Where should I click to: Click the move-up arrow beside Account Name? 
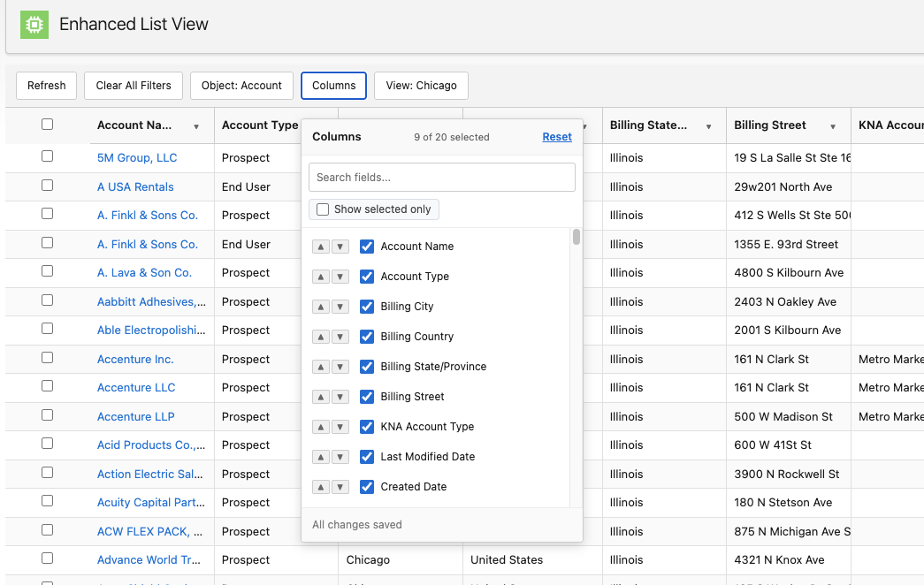pos(322,247)
